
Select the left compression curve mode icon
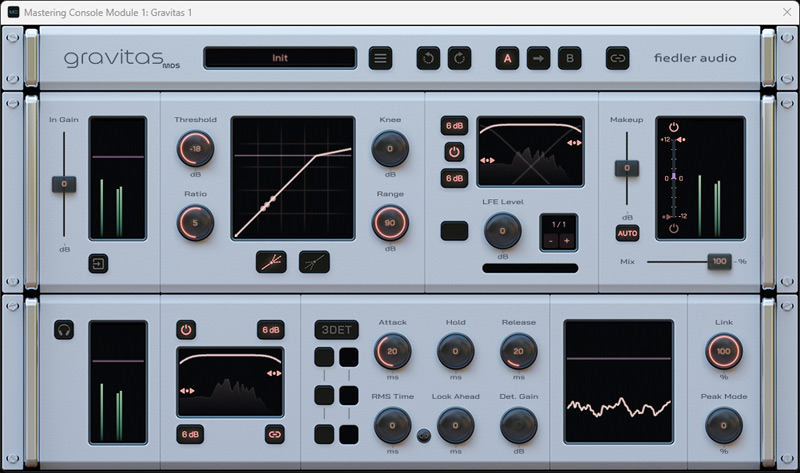tap(271, 262)
